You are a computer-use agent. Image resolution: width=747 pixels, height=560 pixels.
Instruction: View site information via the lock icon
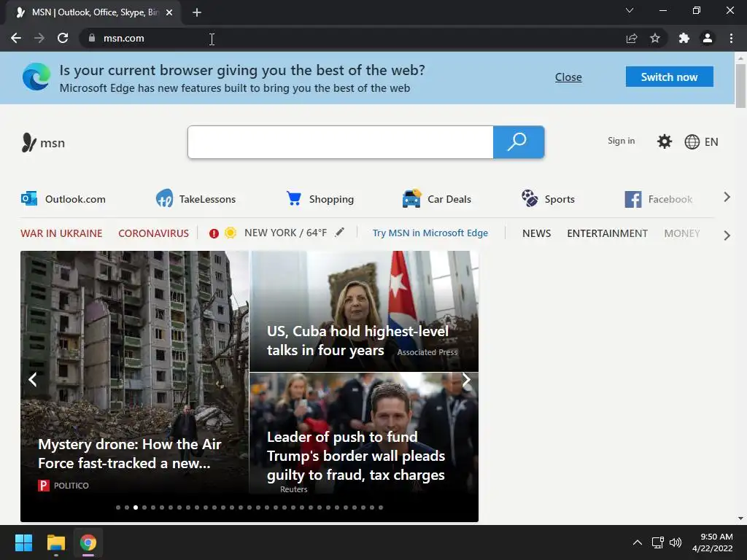coord(92,38)
